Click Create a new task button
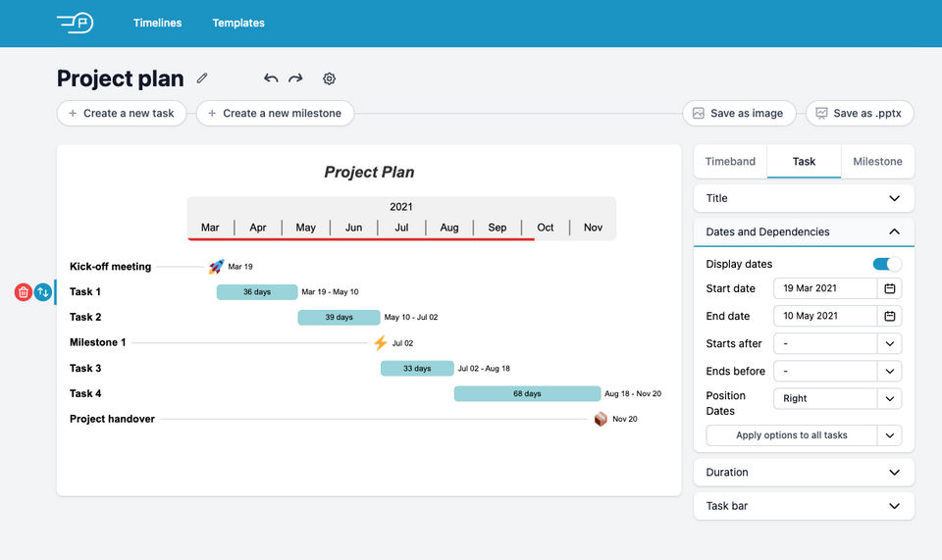Viewport: 942px width, 560px height. coord(122,114)
